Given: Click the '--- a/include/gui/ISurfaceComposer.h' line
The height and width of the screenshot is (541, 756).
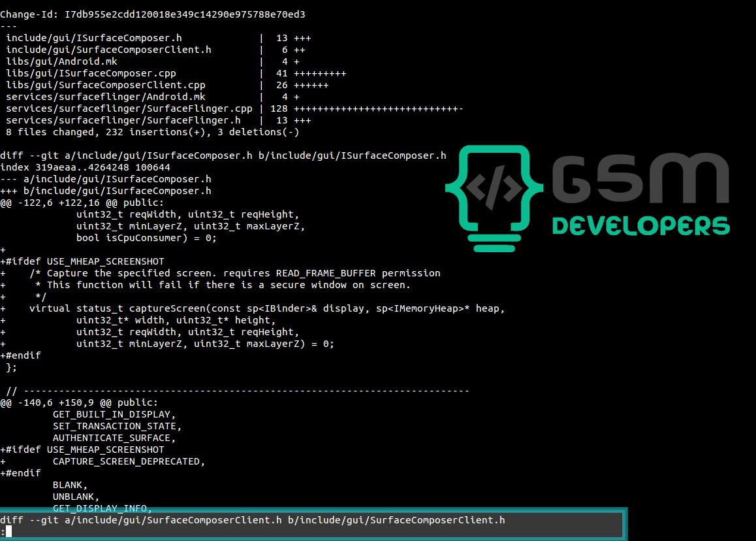Looking at the screenshot, I should (x=106, y=179).
